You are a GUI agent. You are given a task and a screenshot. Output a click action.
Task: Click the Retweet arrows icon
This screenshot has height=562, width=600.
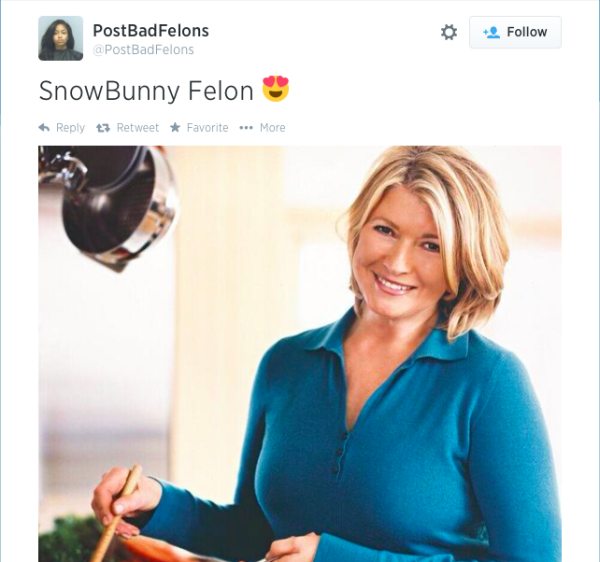click(x=103, y=127)
